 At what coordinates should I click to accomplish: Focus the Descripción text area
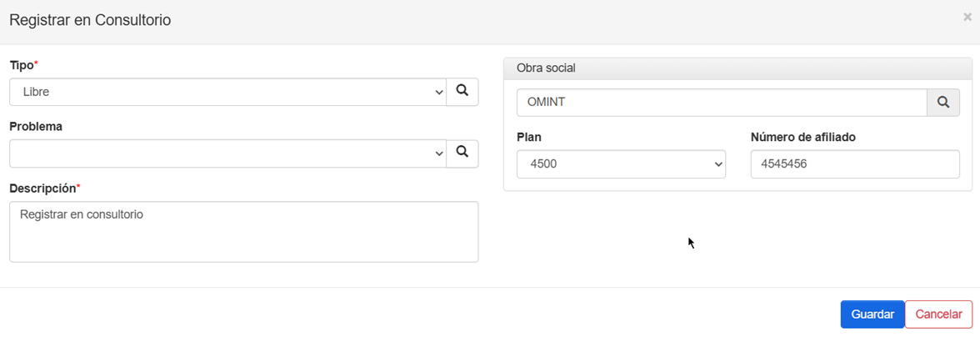click(x=243, y=232)
